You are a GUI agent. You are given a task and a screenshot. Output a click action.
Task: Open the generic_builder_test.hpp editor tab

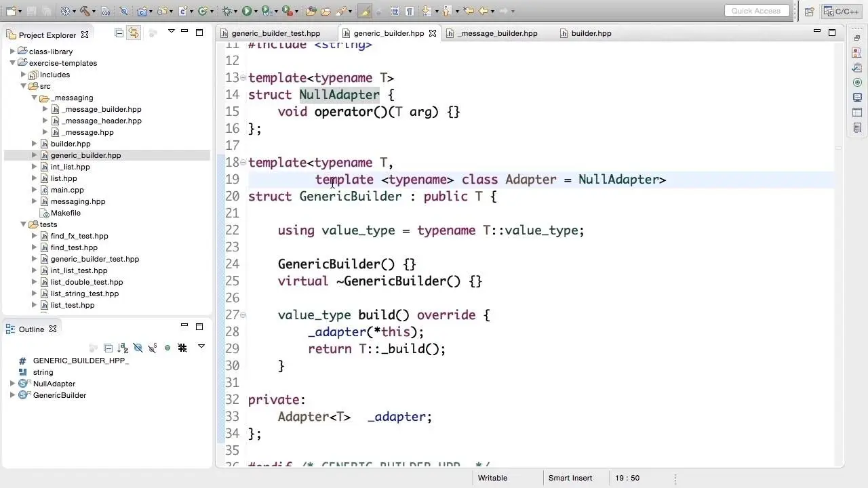(276, 33)
